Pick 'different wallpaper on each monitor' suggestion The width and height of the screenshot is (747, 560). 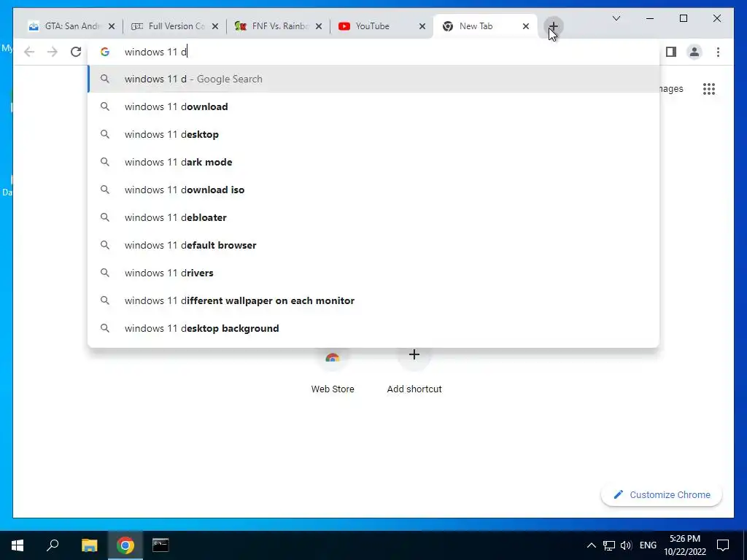(374, 300)
